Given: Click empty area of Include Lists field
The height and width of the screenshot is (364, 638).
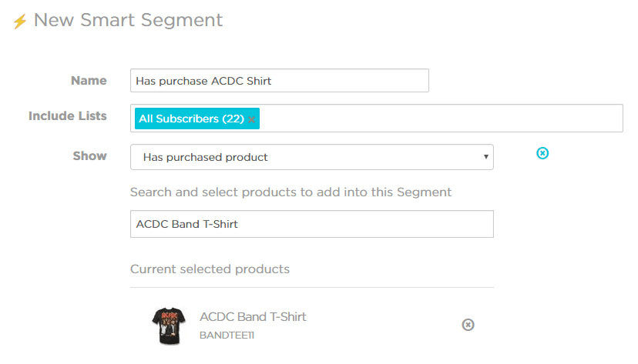Looking at the screenshot, I should point(439,119).
